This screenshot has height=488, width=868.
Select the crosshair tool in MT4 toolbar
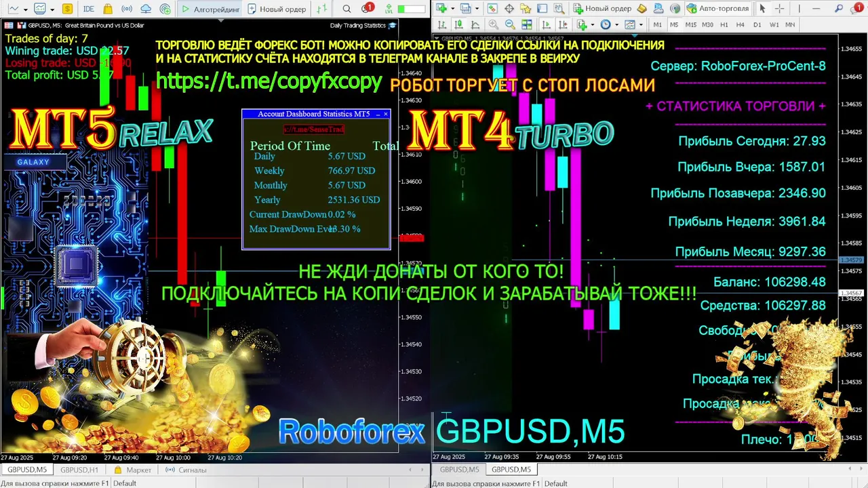point(779,9)
